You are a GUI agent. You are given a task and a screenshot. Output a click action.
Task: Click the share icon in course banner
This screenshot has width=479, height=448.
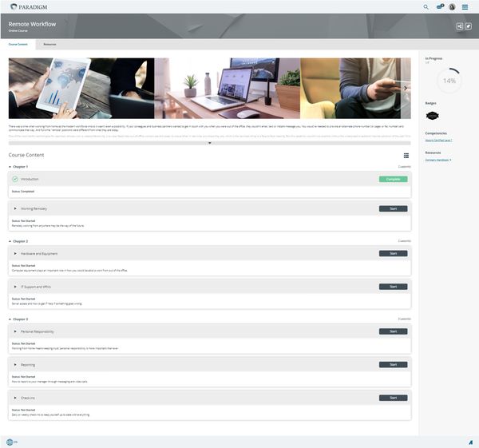pos(459,26)
